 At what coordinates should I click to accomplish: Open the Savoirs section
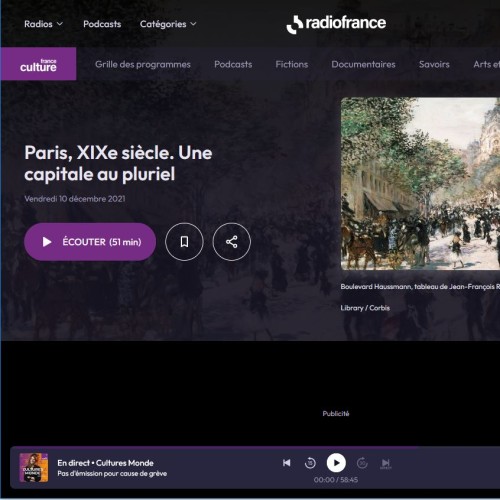point(434,64)
